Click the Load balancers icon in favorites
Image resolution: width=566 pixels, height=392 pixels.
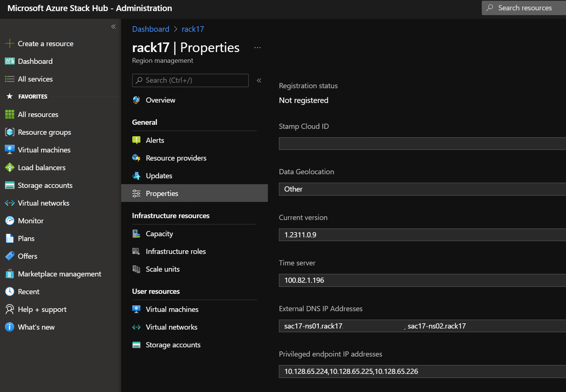[10, 168]
